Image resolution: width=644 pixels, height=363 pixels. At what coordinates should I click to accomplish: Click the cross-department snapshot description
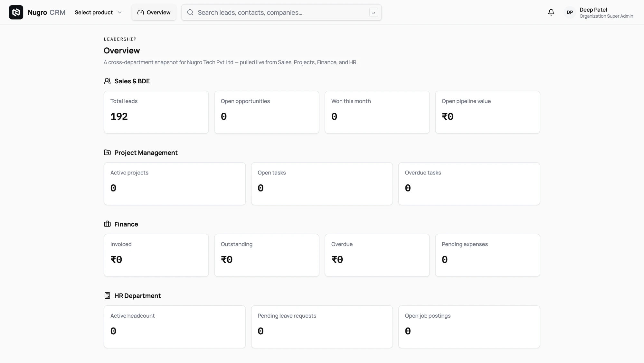pyautogui.click(x=231, y=62)
